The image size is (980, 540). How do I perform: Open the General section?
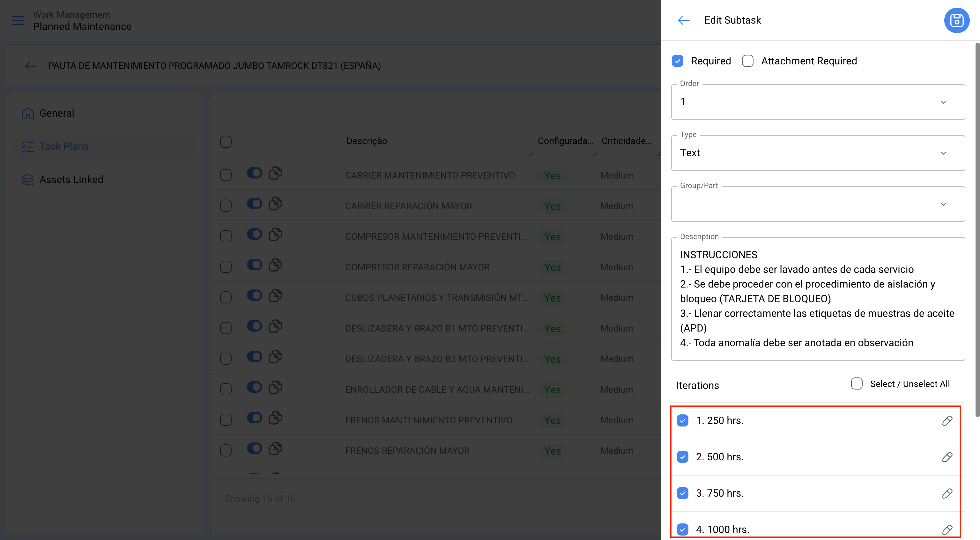coord(104,113)
